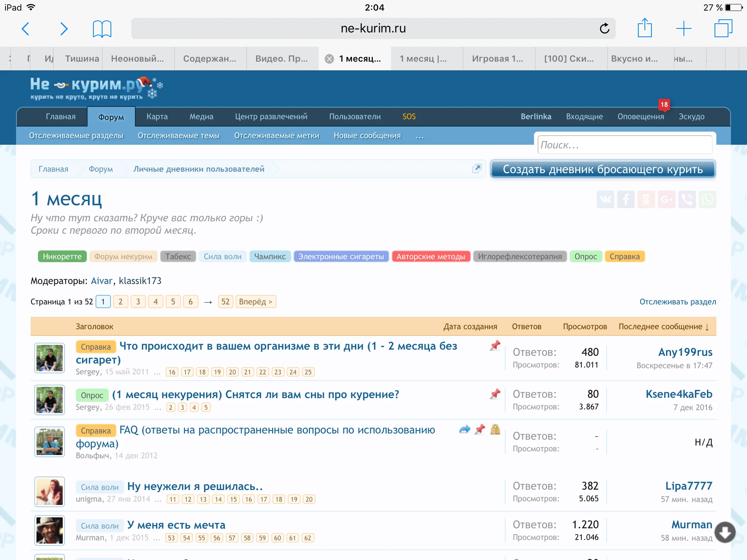Open 'Отслеживать раздел' link

[x=677, y=302]
